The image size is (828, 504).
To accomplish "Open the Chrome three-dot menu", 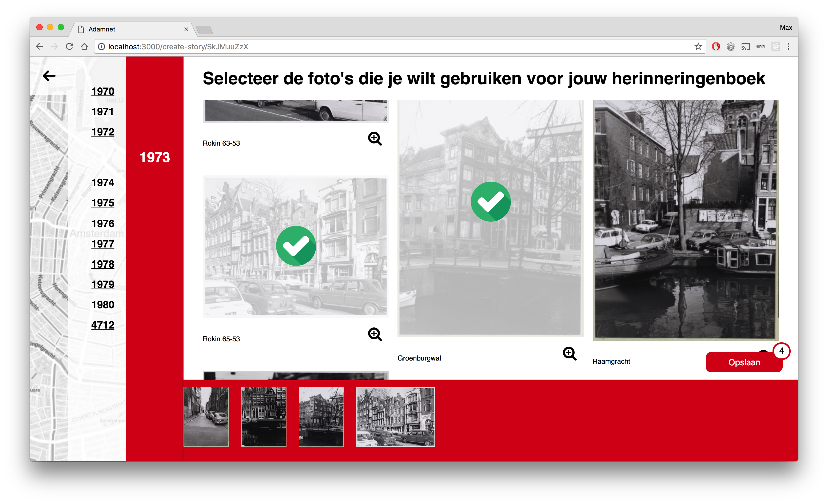I will [788, 47].
